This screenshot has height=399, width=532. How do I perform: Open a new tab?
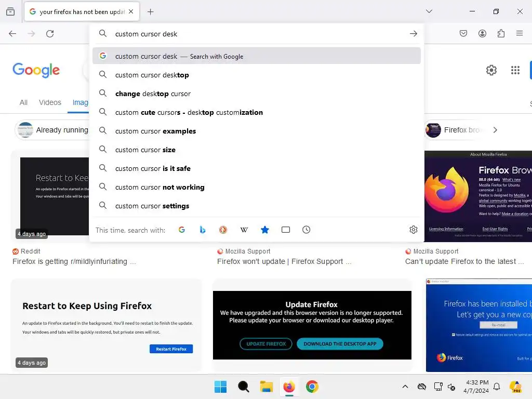(150, 12)
